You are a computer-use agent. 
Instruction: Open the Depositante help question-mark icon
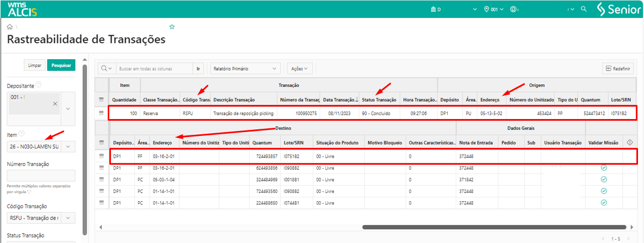[x=39, y=85]
